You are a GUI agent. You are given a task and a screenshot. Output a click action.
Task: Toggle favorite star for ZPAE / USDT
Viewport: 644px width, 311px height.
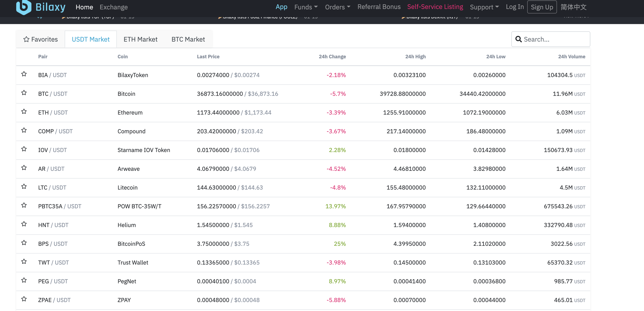(24, 299)
